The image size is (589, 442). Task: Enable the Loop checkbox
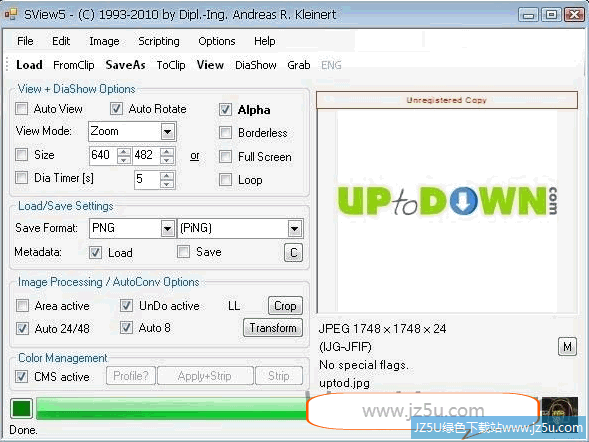[225, 180]
